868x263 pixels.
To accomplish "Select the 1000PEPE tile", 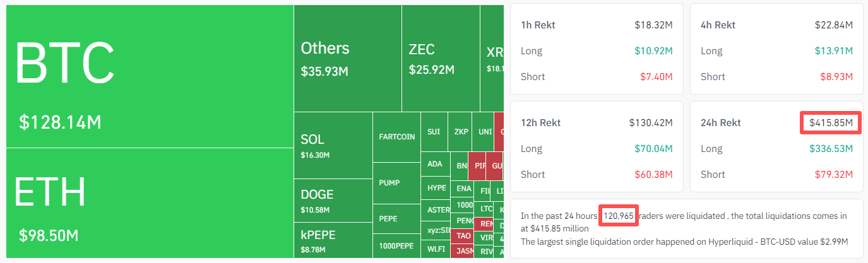I will [396, 246].
